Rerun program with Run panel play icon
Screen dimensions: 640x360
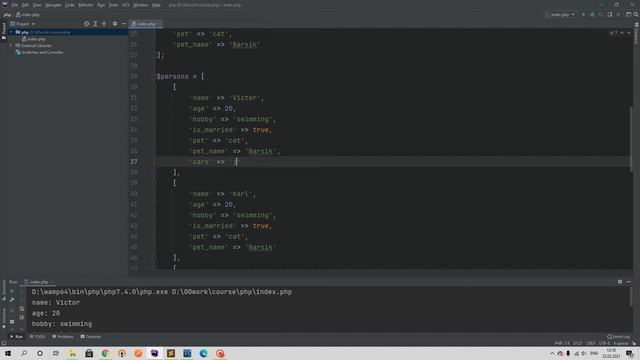[12, 291]
